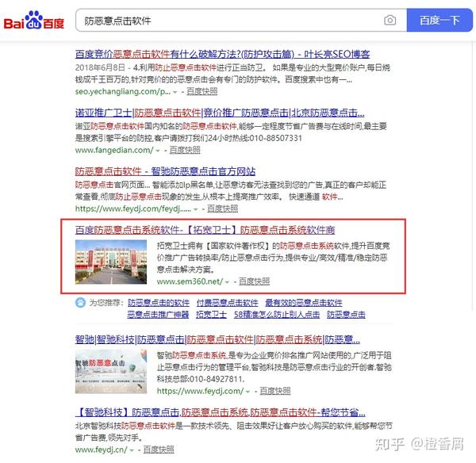Open result 百度防恶意点击系统软件 拓宽卫士
476x463 pixels.
pos(205,230)
